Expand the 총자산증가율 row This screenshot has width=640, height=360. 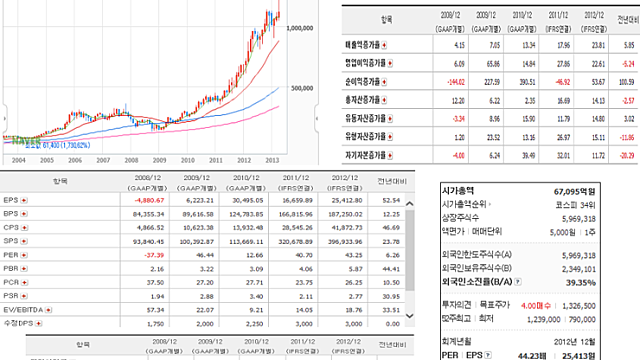(x=384, y=100)
